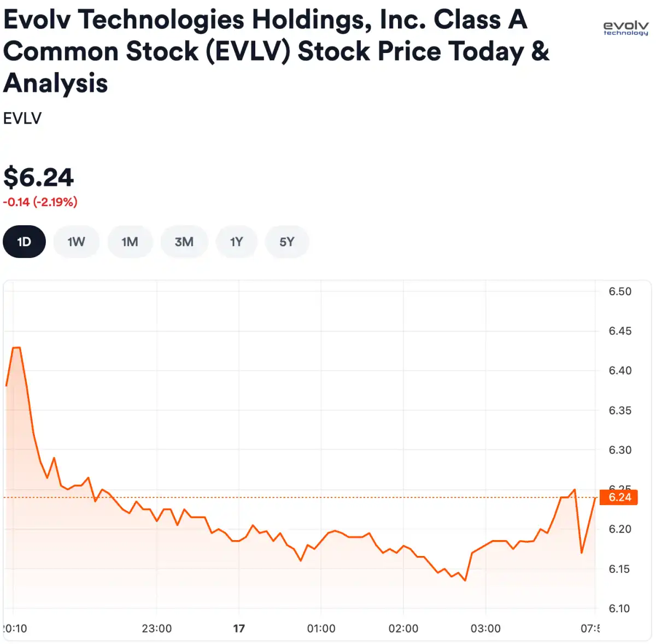656x644 pixels.
Task: Click the 03:00 time axis label
Action: (485, 628)
